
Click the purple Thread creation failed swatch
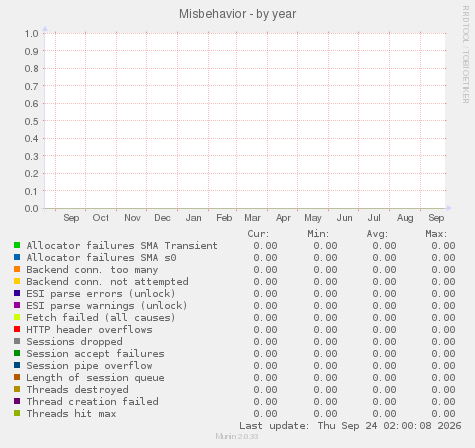pos(17,401)
